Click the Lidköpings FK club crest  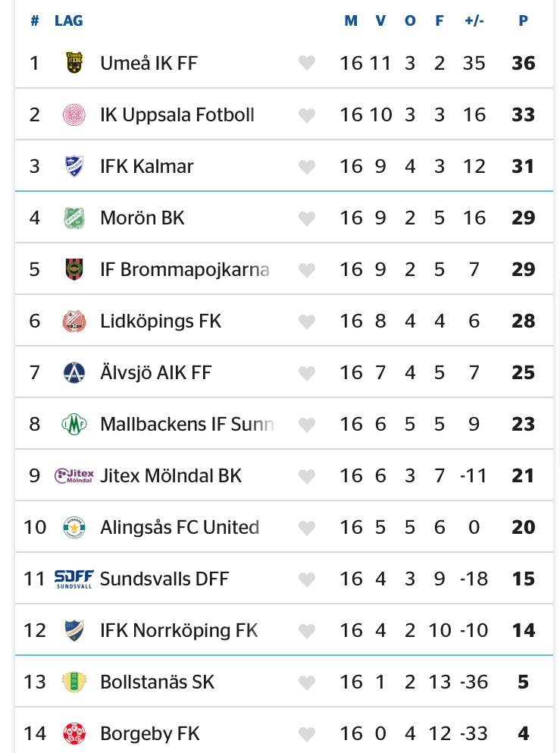pos(74,321)
